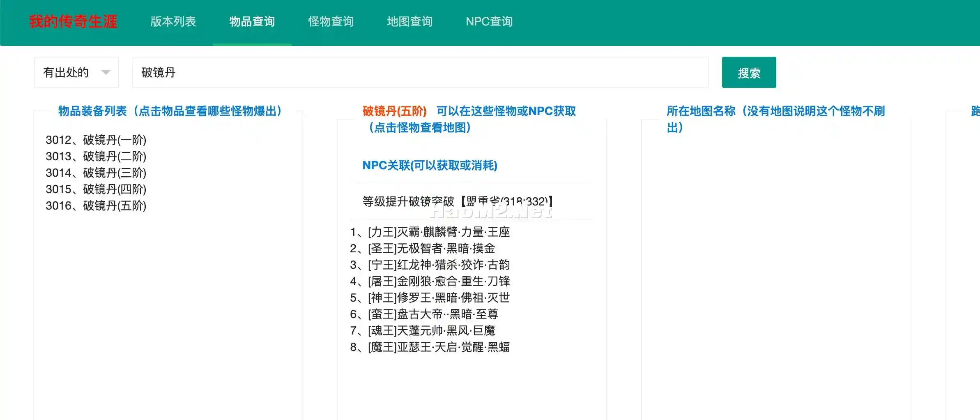Focus the search field containing 破镜丹
Image resolution: width=980 pixels, height=420 pixels.
[x=421, y=72]
